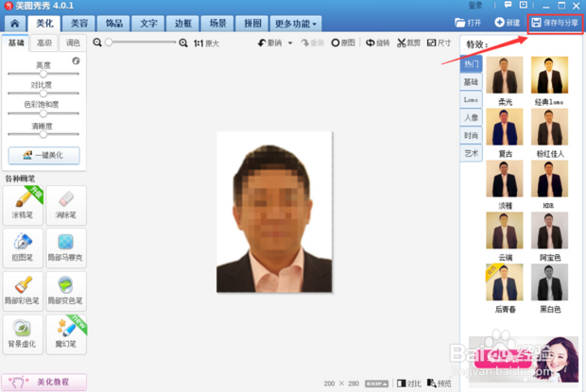The width and height of the screenshot is (586, 392).
Task: Apply the 粉红佳人 effect thumbnail
Action: [549, 127]
